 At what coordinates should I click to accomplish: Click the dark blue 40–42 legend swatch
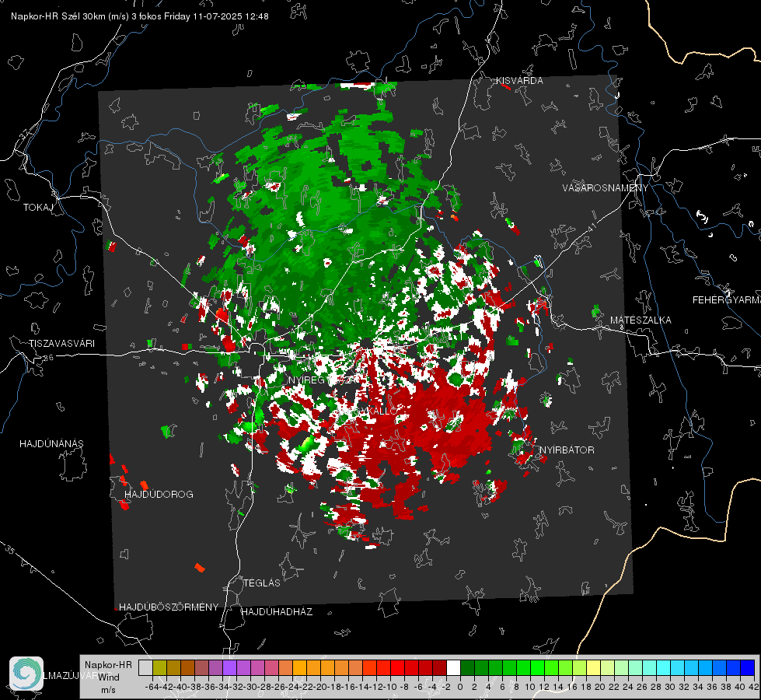[748, 668]
